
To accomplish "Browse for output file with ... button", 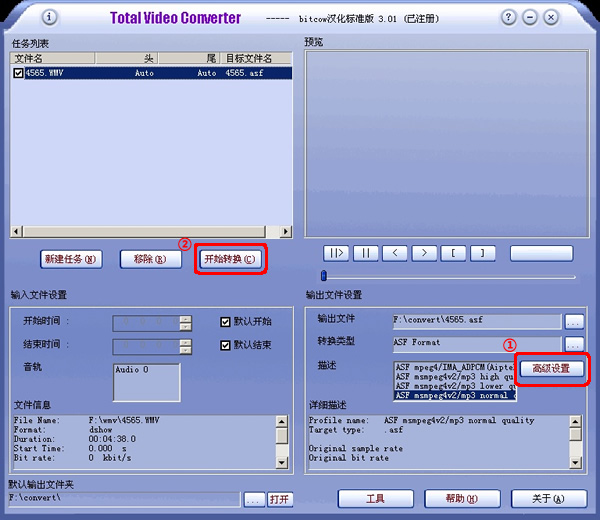I will point(574,321).
